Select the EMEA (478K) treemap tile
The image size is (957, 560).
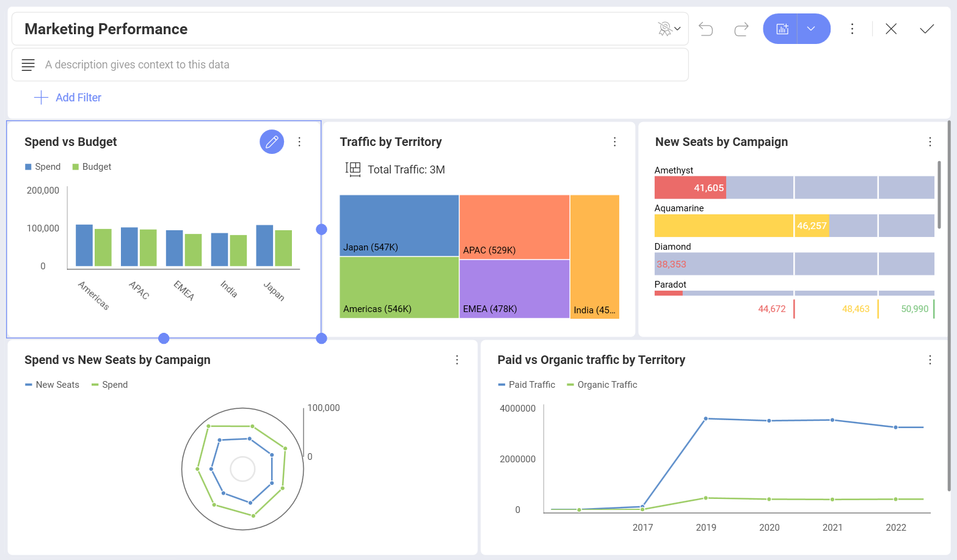pos(514,289)
